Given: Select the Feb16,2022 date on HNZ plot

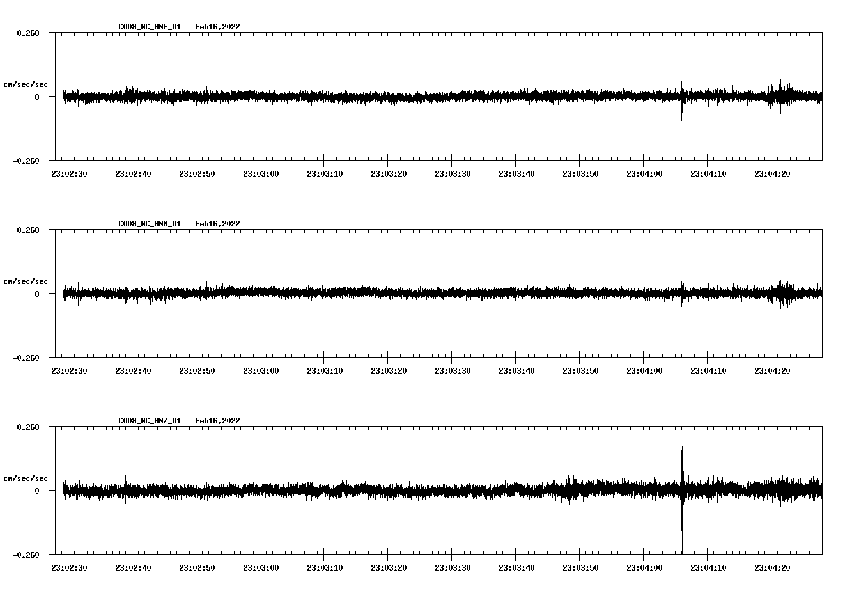Looking at the screenshot, I should click(x=218, y=421).
